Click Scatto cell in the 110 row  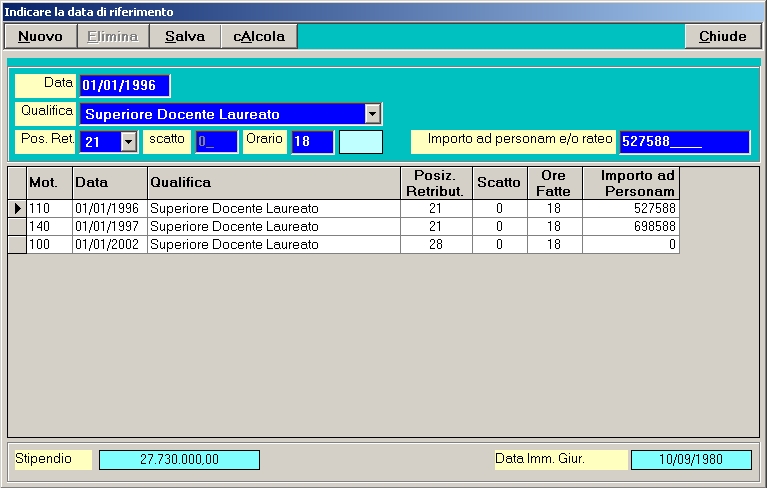[500, 208]
